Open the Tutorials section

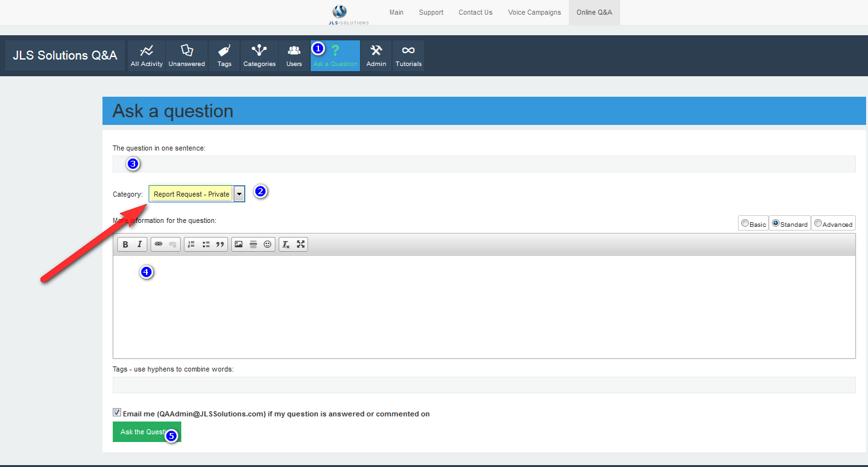tap(408, 56)
